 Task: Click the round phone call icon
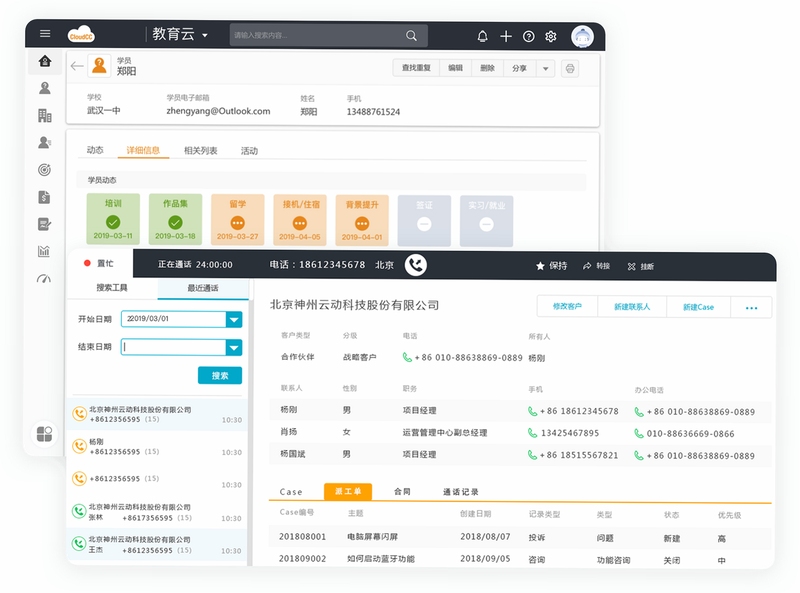coord(416,265)
